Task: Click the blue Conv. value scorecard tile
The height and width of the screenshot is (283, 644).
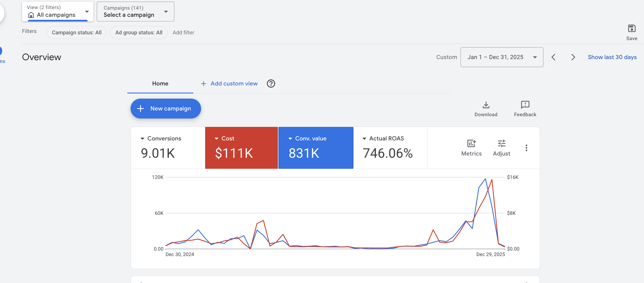Action: pyautogui.click(x=316, y=148)
